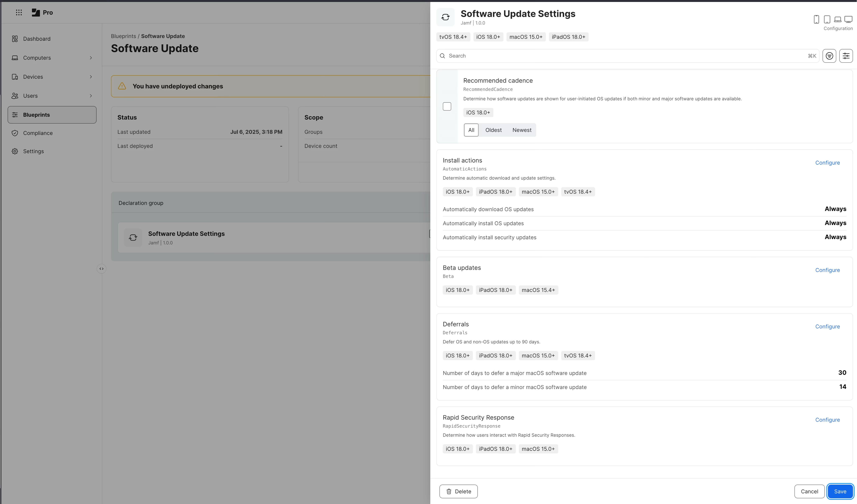Open Devices in the sidebar
Image resolution: width=857 pixels, height=504 pixels.
click(33, 77)
